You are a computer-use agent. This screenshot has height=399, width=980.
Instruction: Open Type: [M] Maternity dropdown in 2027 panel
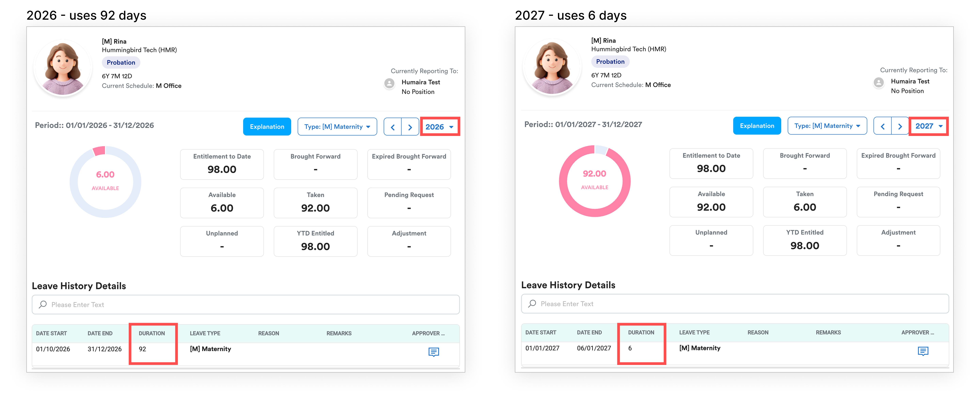click(x=827, y=126)
